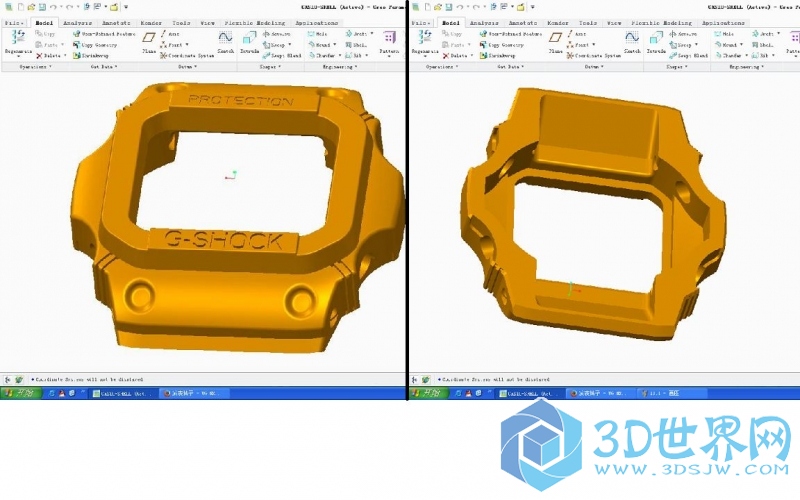The width and height of the screenshot is (800, 500).
Task: Click CASIO-SHELL button on right taskbar
Action: [530, 393]
